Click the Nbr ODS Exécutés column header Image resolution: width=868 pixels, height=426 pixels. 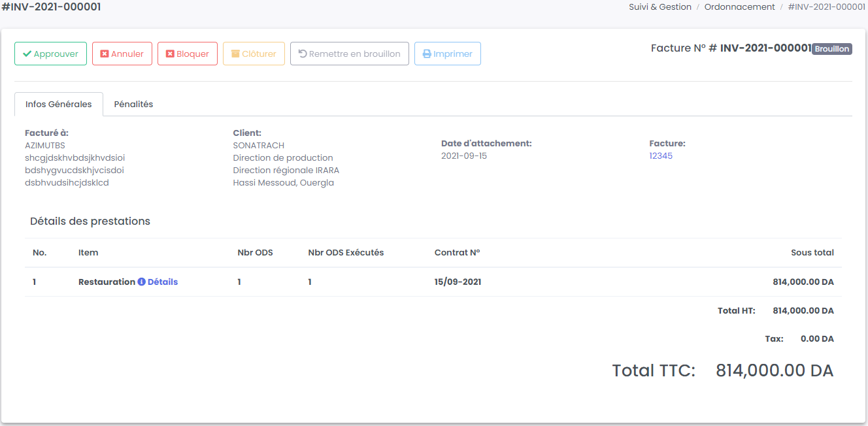click(x=346, y=253)
